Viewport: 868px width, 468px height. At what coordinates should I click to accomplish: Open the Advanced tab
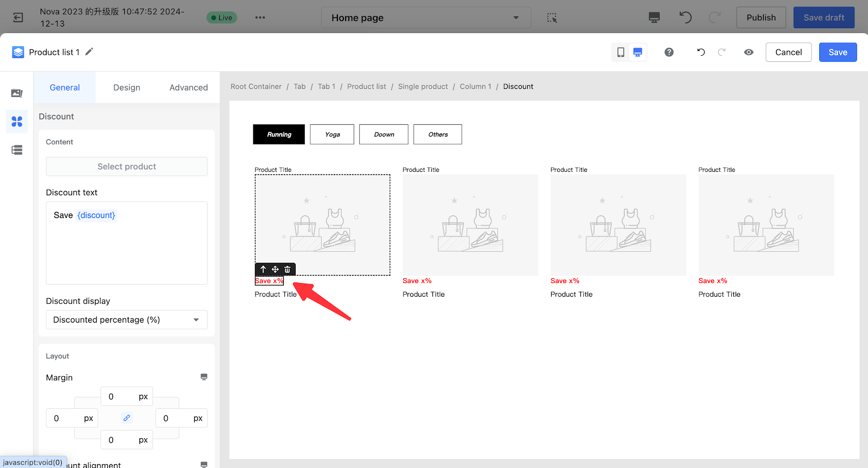tap(188, 87)
